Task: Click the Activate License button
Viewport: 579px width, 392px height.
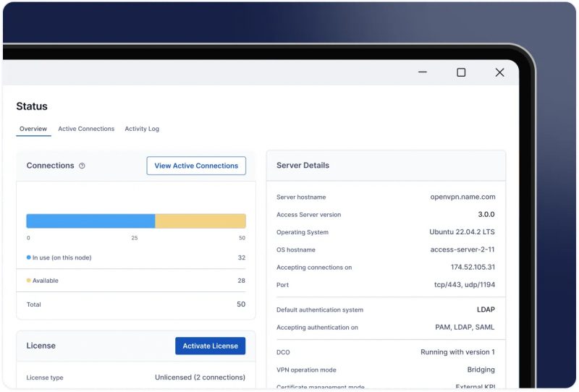Action: point(210,346)
